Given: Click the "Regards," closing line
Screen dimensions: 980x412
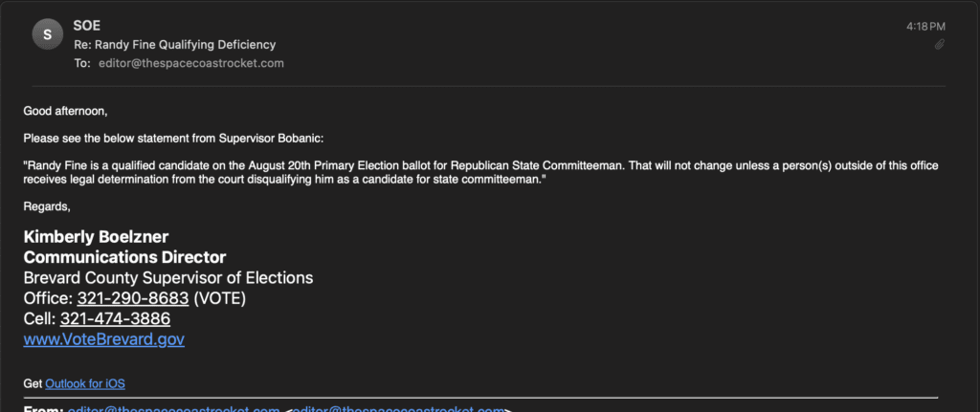Looking at the screenshot, I should [x=47, y=206].
